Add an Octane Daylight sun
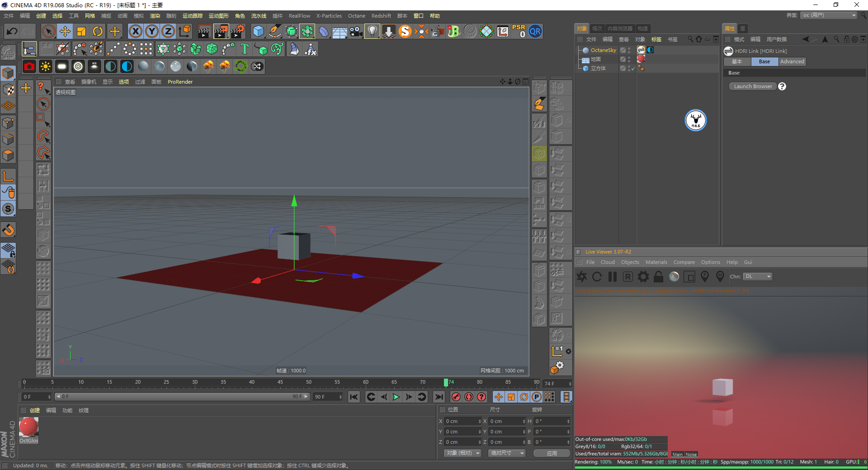868x470 pixels. (46, 66)
